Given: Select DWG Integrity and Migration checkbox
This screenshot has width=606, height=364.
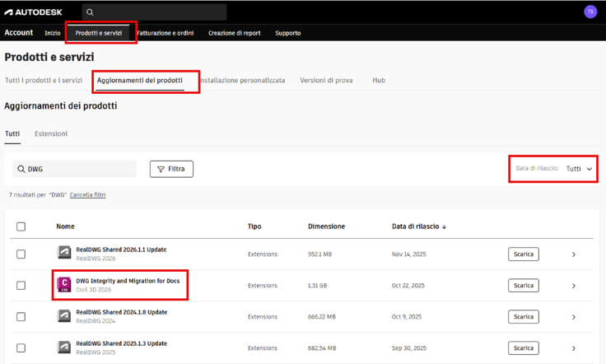Looking at the screenshot, I should pos(21,286).
